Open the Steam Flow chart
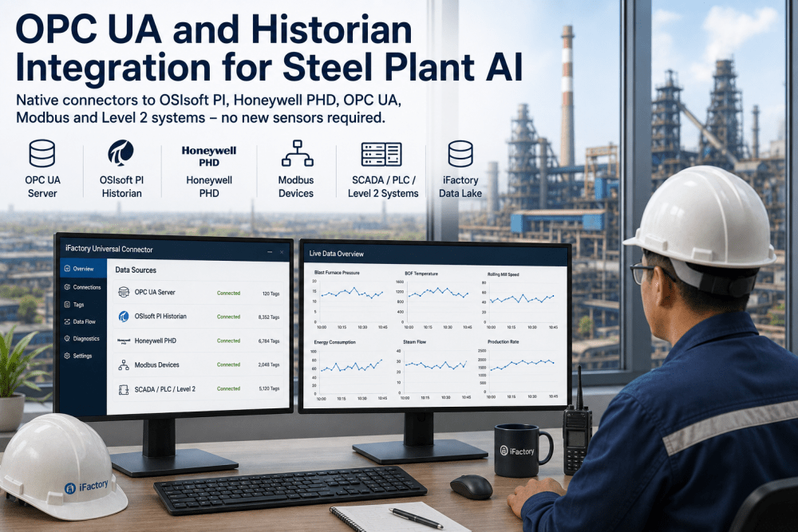The width and height of the screenshot is (798, 532). tap(433, 370)
